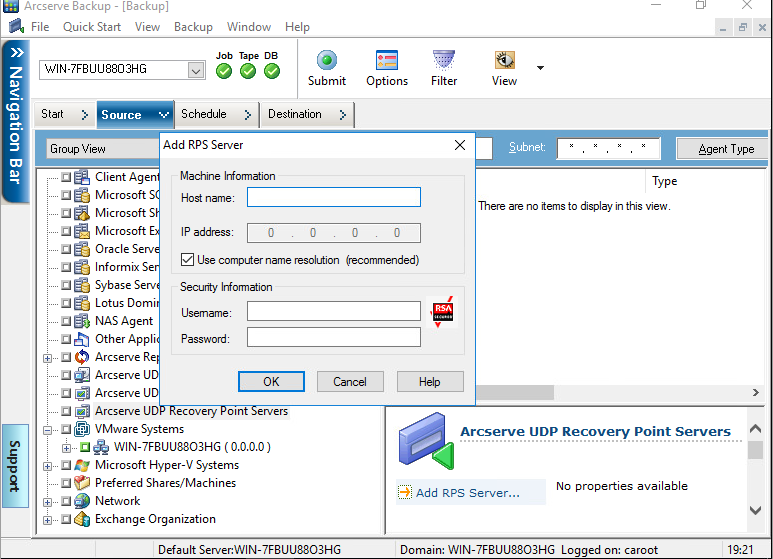Viewport: 773px width, 559px height.
Task: Click the Oracle Server tree icon
Action: [x=82, y=249]
